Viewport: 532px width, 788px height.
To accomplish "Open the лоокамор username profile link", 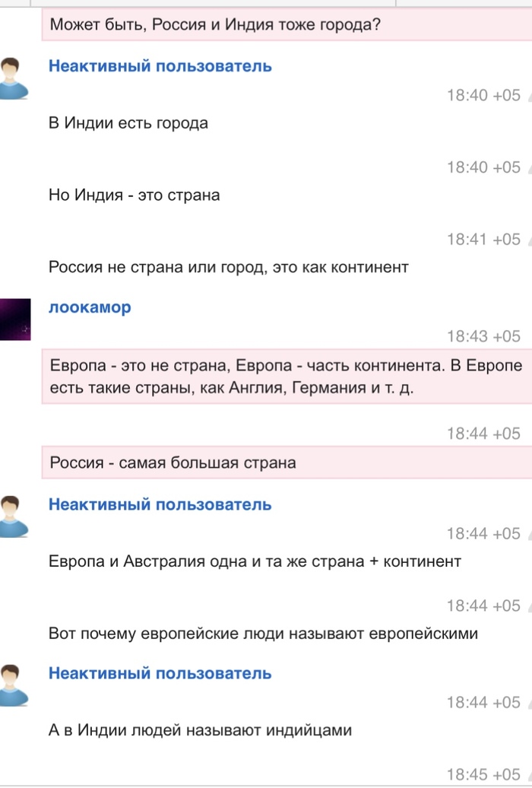I will click(90, 308).
